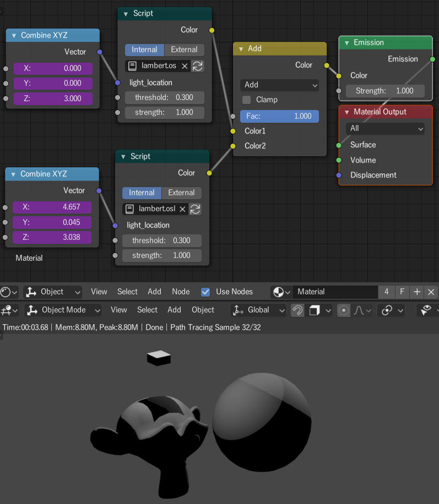The height and width of the screenshot is (504, 439).
Task: Click X value 4.657 in lower Combine XYZ
Action: tap(52, 207)
